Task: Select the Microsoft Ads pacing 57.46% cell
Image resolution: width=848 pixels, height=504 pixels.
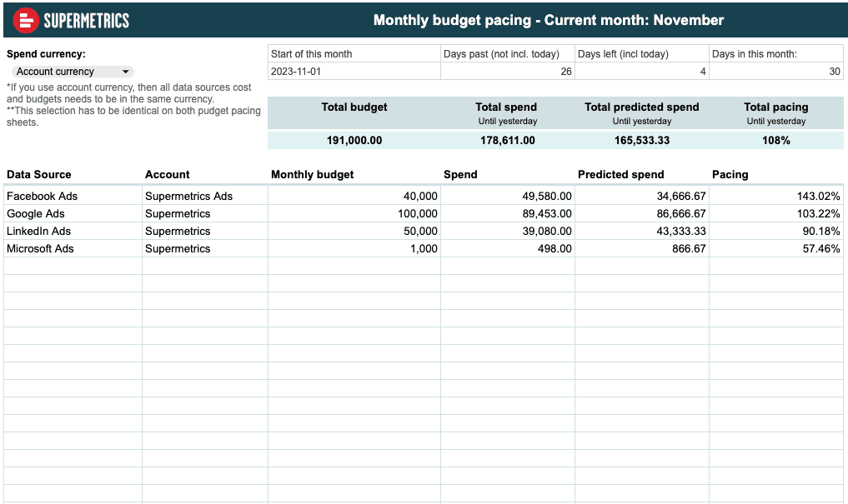Action: (775, 249)
